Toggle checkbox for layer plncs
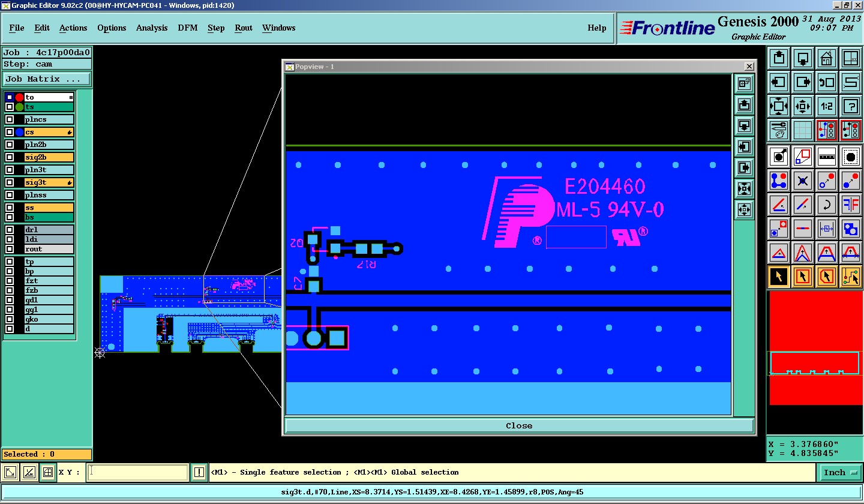 pyautogui.click(x=10, y=119)
